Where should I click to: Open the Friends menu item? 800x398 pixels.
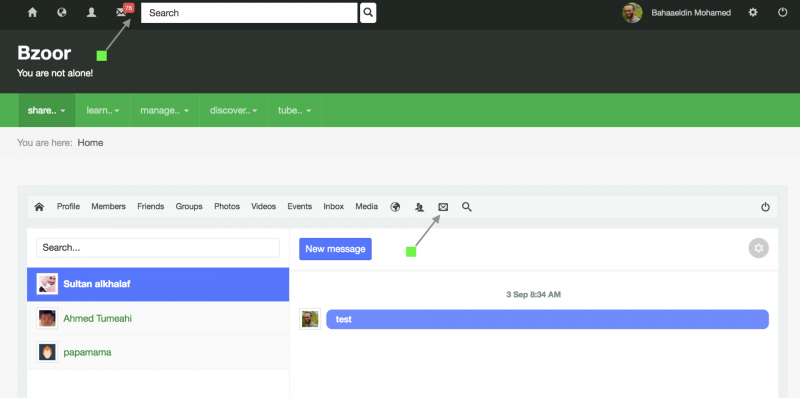pyautogui.click(x=151, y=207)
